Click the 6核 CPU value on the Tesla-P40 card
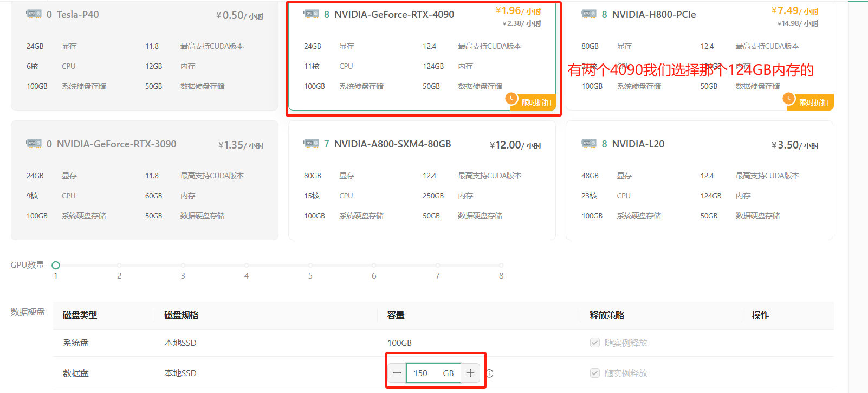Viewport: 868px width, 393px height. click(33, 66)
